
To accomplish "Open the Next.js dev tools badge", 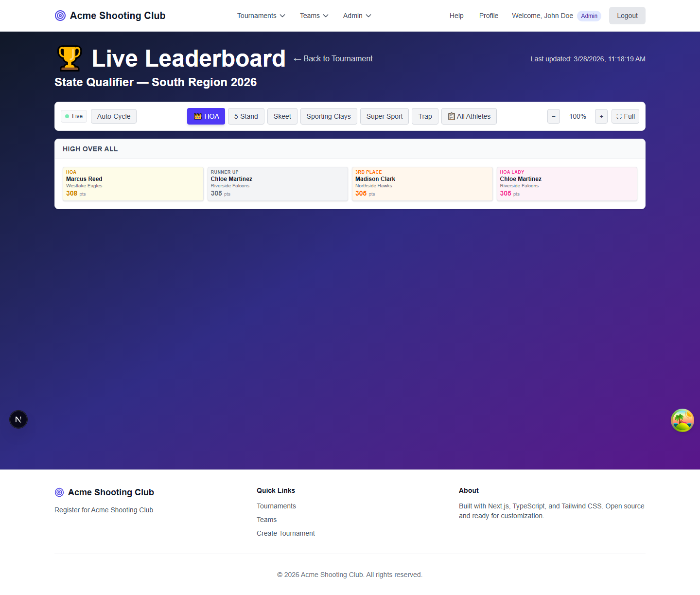I will [x=18, y=419].
